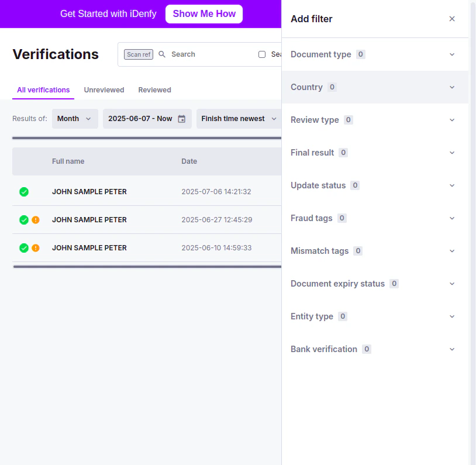Click green check icon in 2025-06-27 row

tap(24, 220)
